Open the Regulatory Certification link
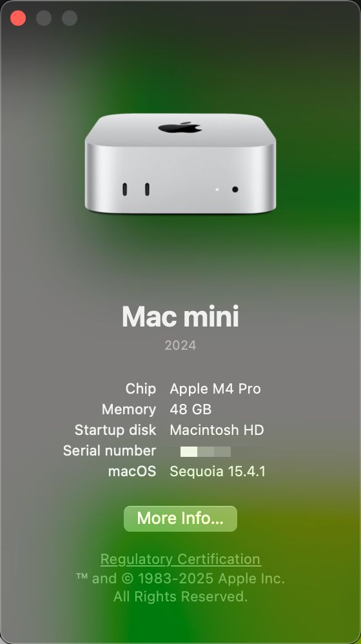The width and height of the screenshot is (361, 644). coord(180,559)
